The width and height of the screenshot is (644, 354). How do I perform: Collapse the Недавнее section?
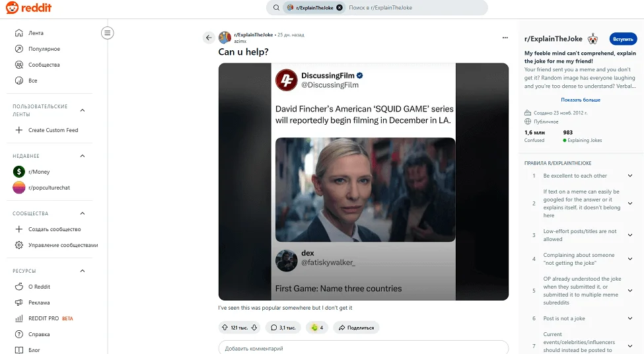coord(83,156)
